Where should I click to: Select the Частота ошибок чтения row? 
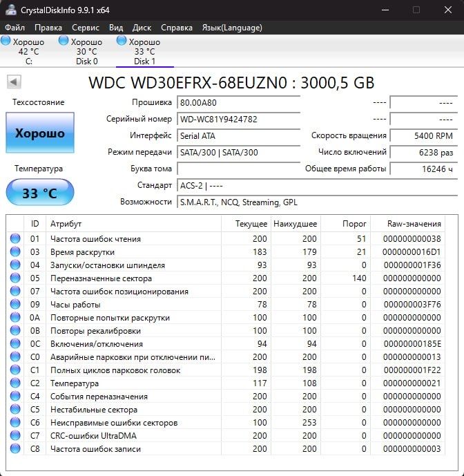click(x=226, y=238)
